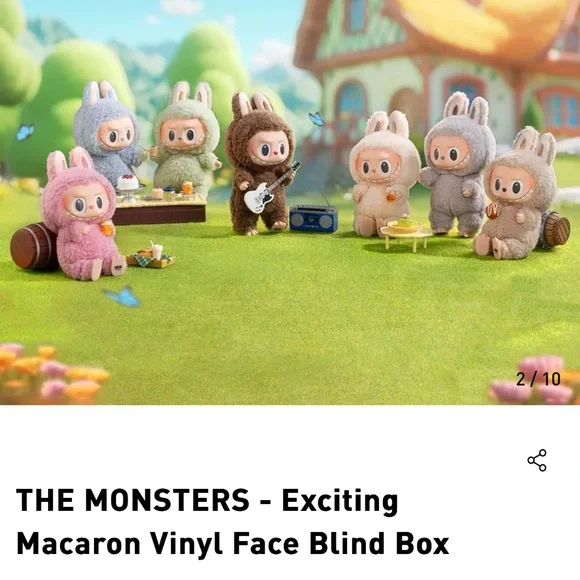This screenshot has width=580, height=580.
Task: Tap the small yellow round table
Action: (406, 236)
